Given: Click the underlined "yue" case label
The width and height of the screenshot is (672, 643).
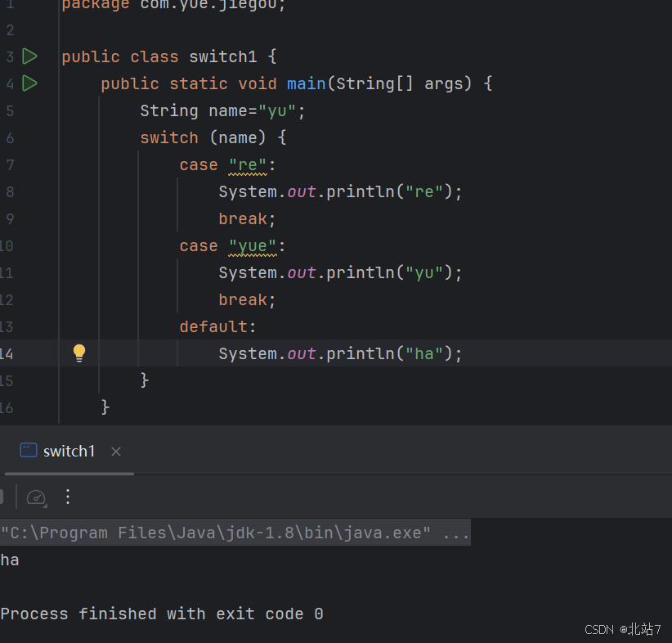Looking at the screenshot, I should (x=252, y=245).
